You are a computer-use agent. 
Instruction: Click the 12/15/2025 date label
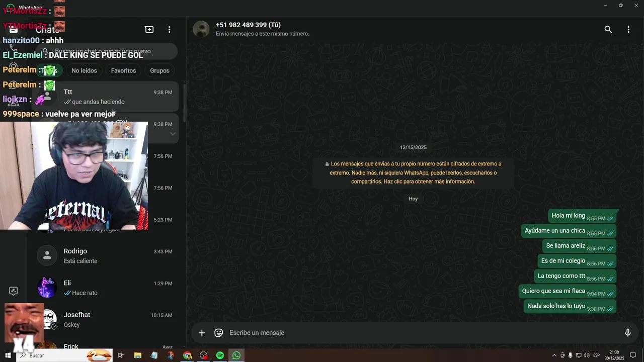(413, 147)
